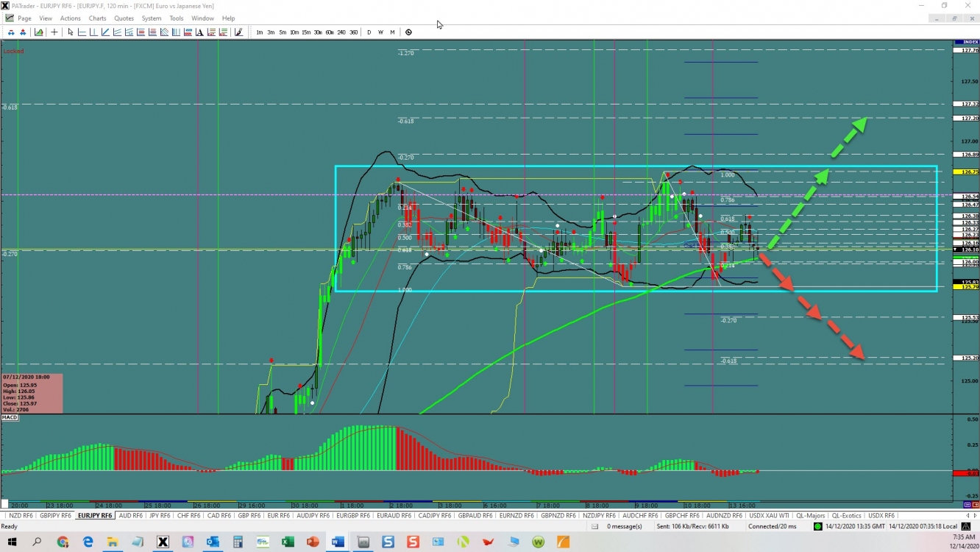Click the red 'Locked' text on chart
The width and height of the screenshot is (980, 552).
[x=13, y=51]
